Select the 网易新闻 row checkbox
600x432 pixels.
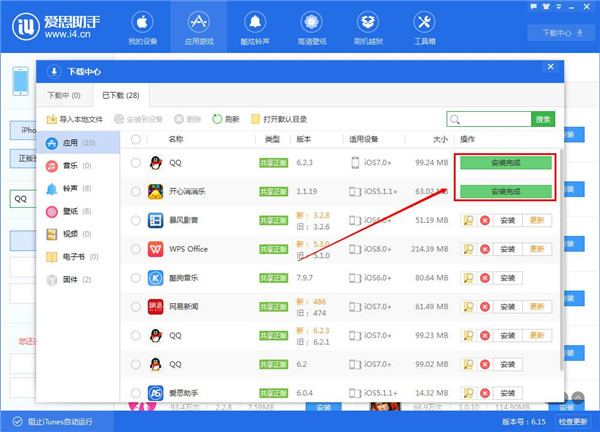pos(135,306)
